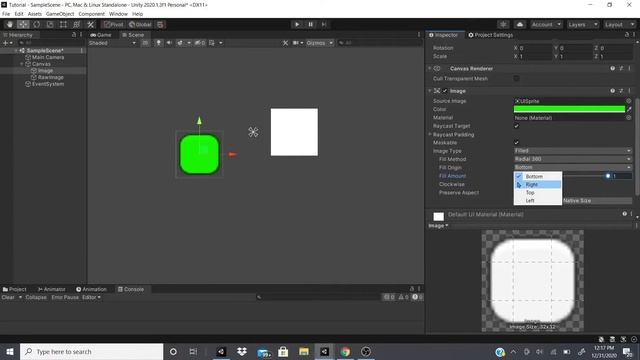Open the Fill Method dropdown
640x360 pixels.
(573, 159)
